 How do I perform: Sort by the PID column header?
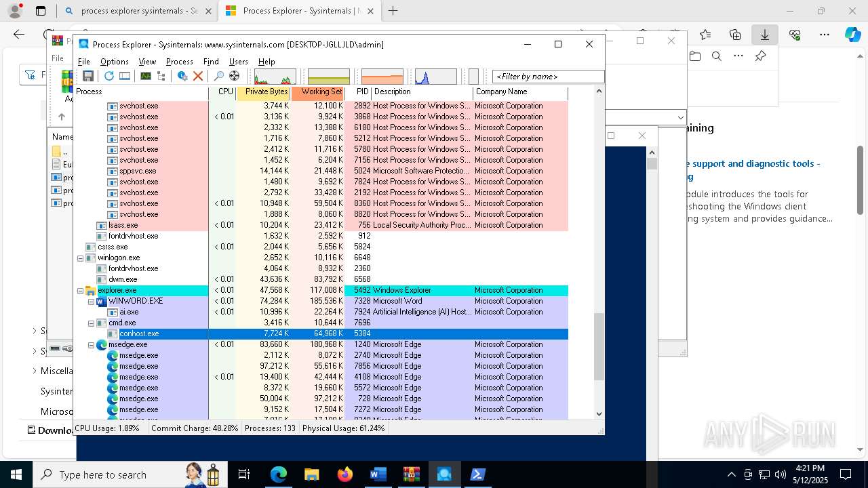[x=358, y=92]
